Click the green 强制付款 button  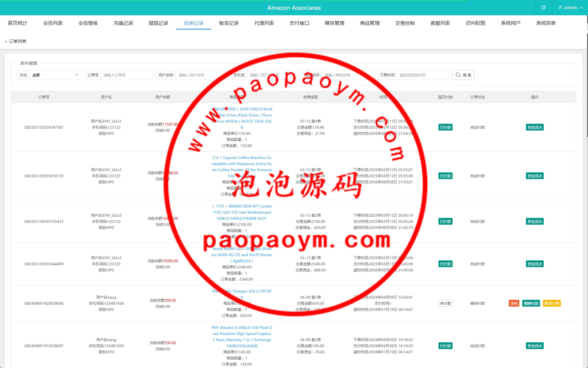pyautogui.click(x=531, y=304)
